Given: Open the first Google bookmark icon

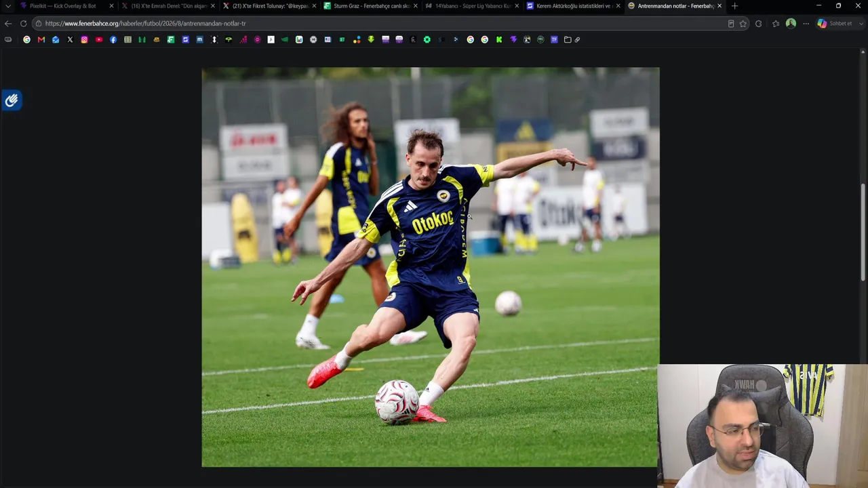Looking at the screenshot, I should [x=27, y=39].
